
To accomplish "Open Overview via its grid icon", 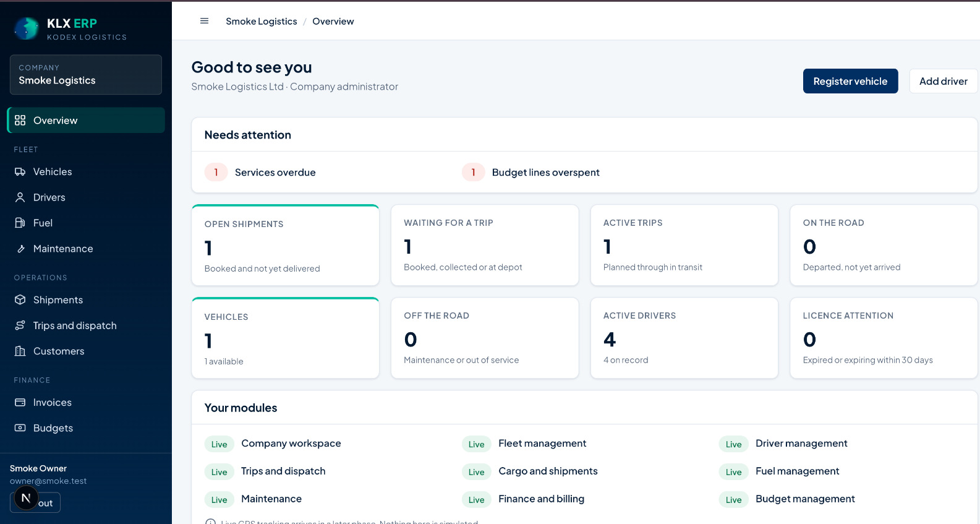I will tap(20, 120).
